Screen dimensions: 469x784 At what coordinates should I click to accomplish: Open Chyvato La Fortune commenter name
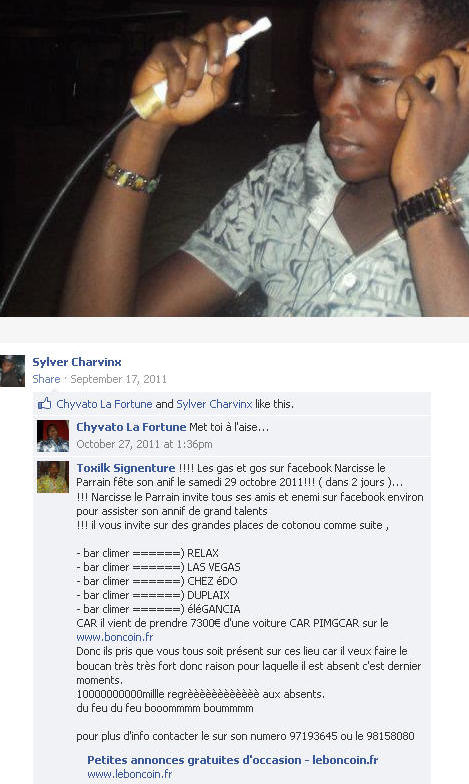(x=131, y=427)
